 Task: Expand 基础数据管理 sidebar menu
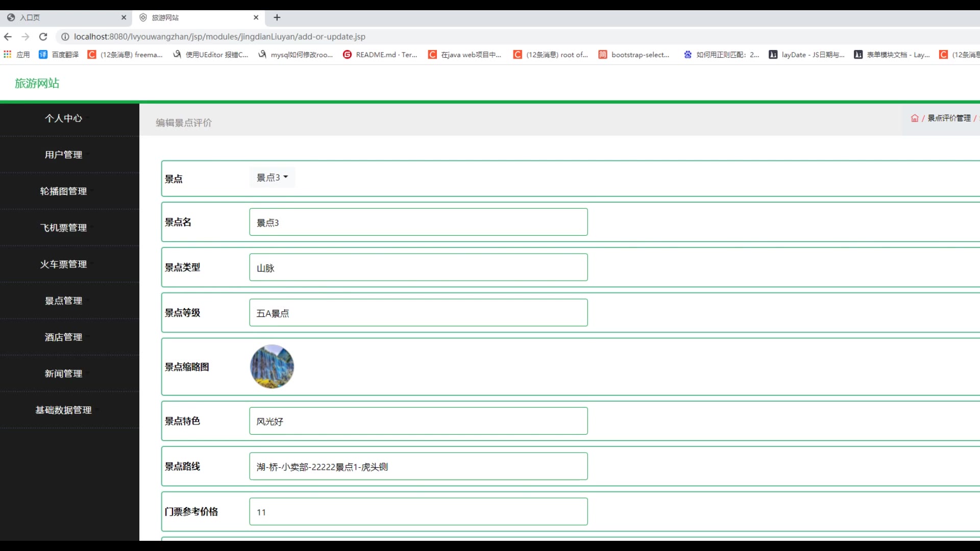(x=63, y=410)
